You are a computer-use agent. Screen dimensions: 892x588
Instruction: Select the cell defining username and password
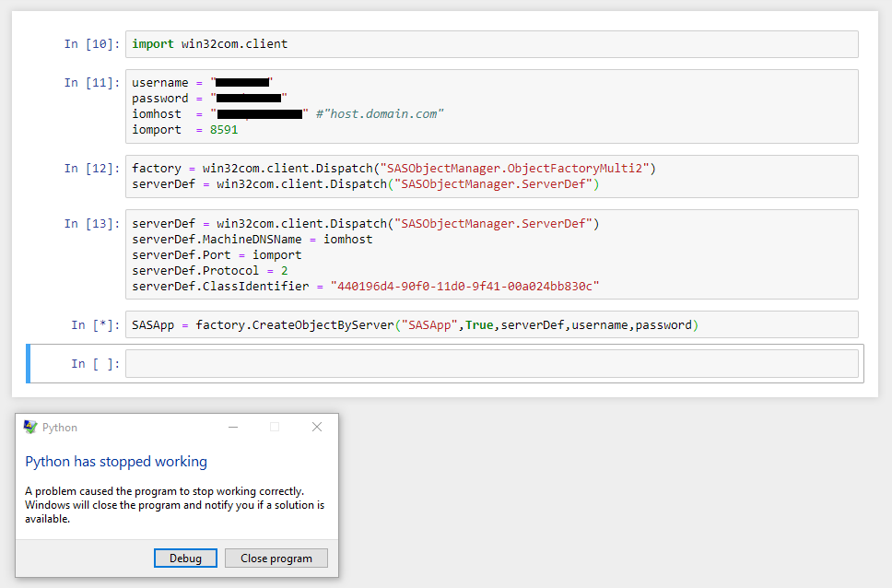point(491,106)
